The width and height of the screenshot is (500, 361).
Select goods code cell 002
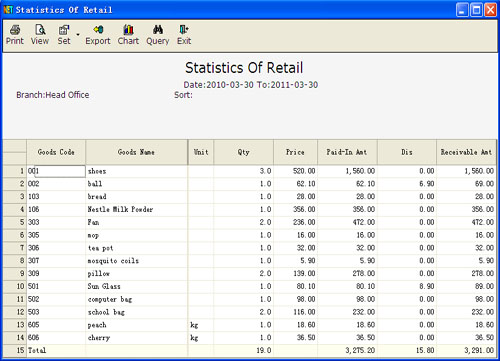point(56,184)
